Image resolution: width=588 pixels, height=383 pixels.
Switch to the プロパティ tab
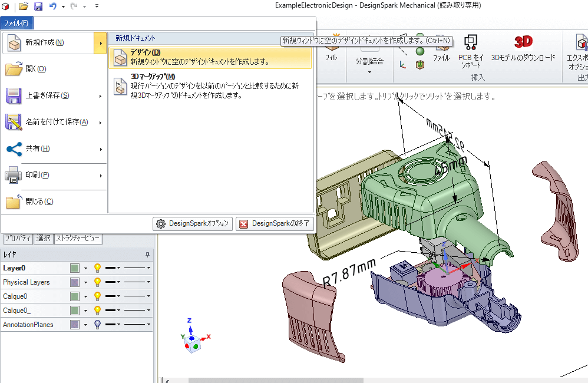click(18, 238)
